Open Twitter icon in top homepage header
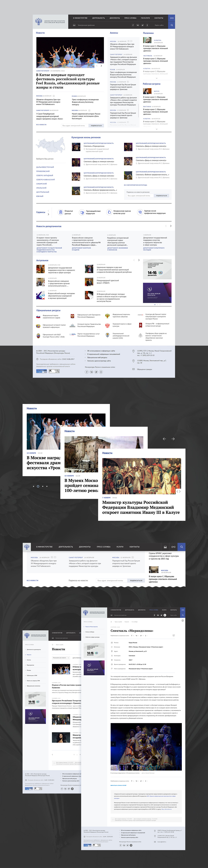The image size is (208, 868). pyautogui.click(x=142, y=25)
